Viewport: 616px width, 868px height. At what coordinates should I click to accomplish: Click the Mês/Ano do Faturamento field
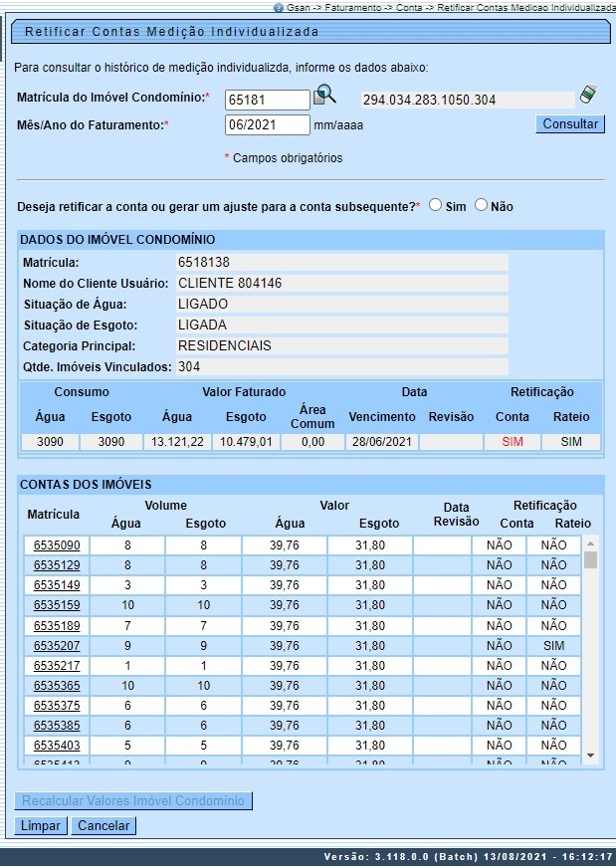[x=268, y=125]
